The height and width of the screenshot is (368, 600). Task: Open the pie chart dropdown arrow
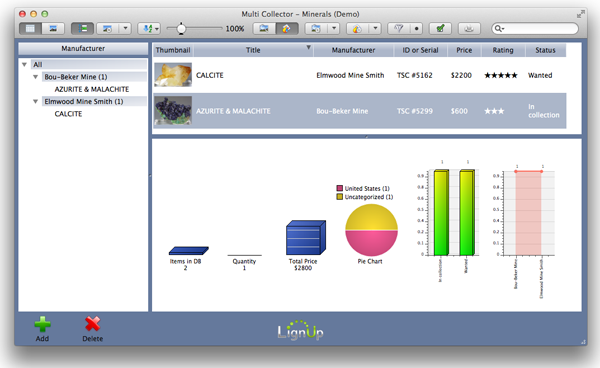[375, 28]
